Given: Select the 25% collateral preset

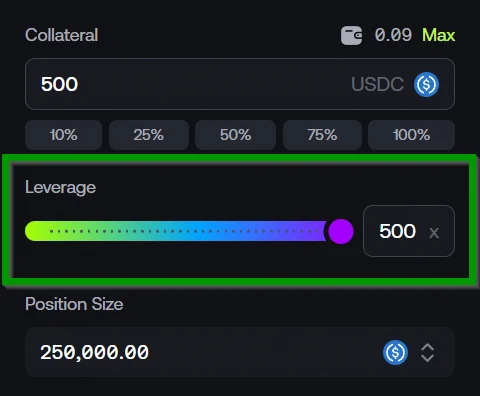Looking at the screenshot, I should point(149,135).
